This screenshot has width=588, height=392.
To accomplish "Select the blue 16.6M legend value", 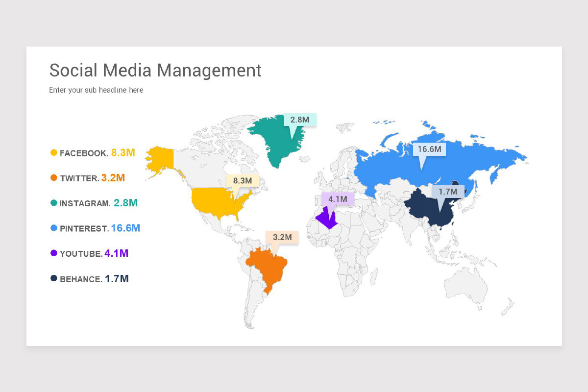I will [125, 228].
